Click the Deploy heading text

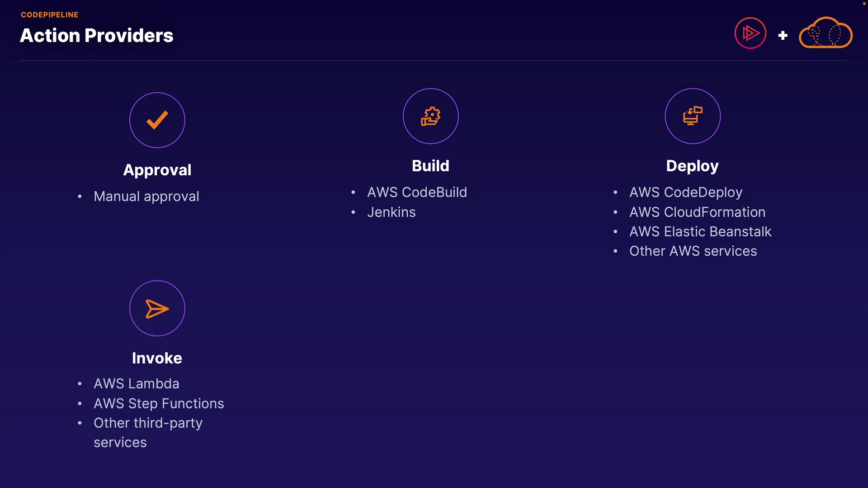coord(692,166)
